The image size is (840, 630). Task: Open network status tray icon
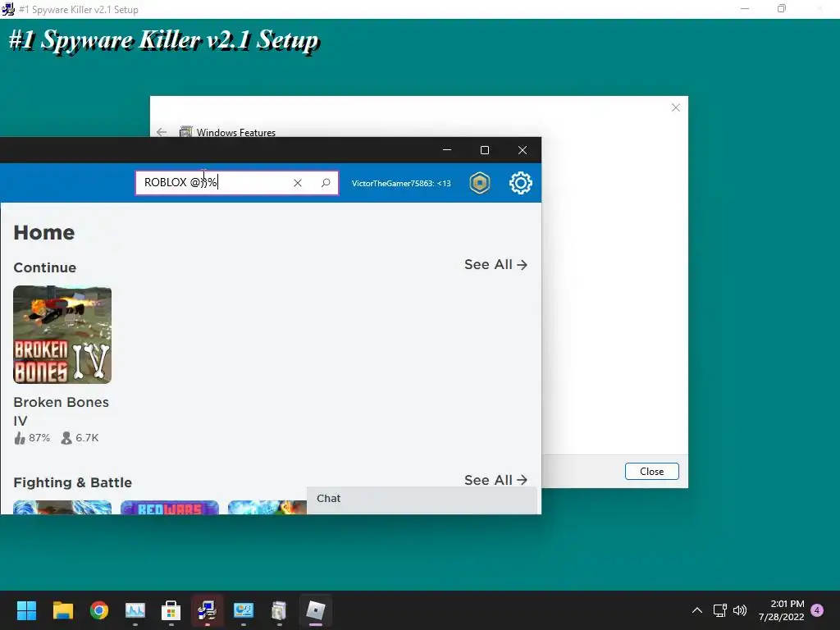[x=719, y=610]
